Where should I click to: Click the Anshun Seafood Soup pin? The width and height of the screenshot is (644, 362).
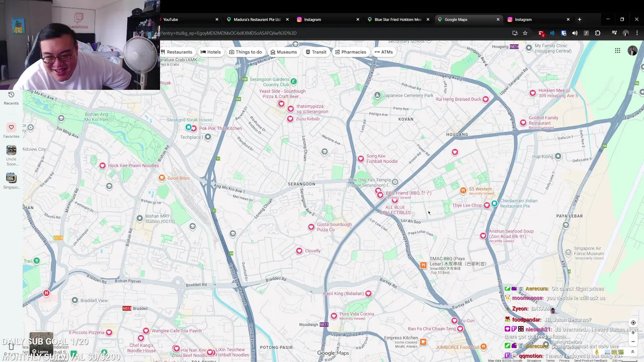tap(483, 236)
